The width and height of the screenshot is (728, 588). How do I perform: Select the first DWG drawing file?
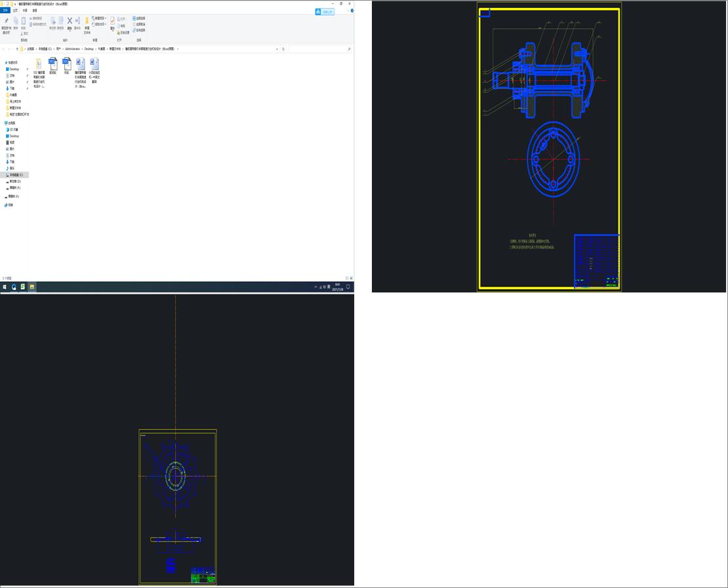(53, 66)
